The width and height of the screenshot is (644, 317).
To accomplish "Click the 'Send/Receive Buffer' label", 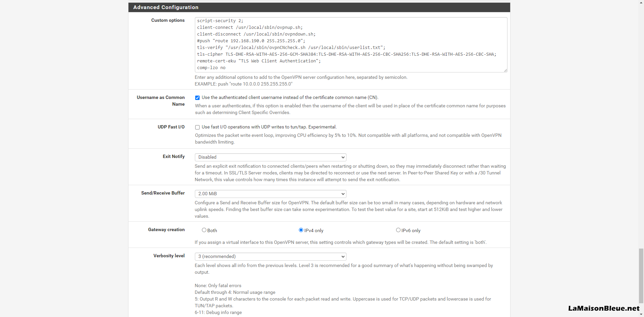I will [163, 193].
